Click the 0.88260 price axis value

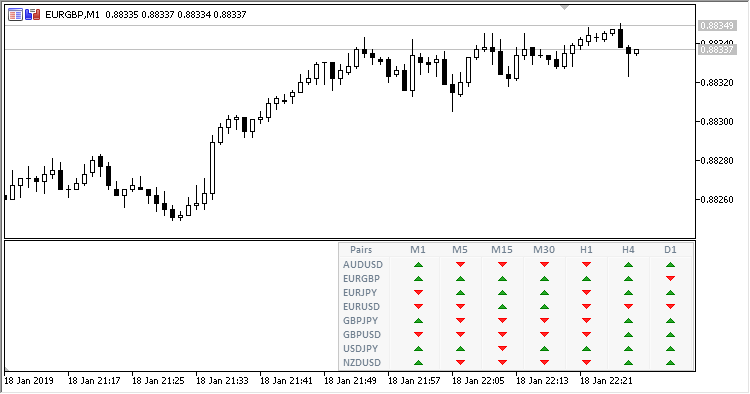pyautogui.click(x=717, y=199)
